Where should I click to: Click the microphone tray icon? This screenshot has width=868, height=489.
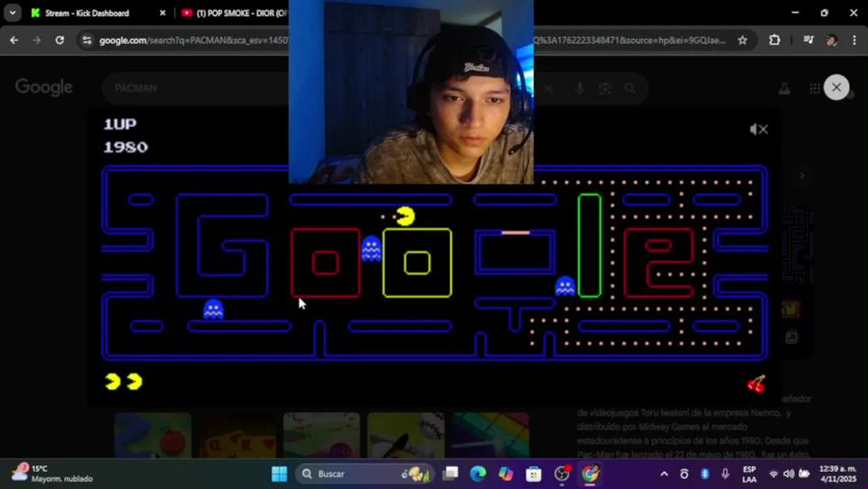coord(725,474)
